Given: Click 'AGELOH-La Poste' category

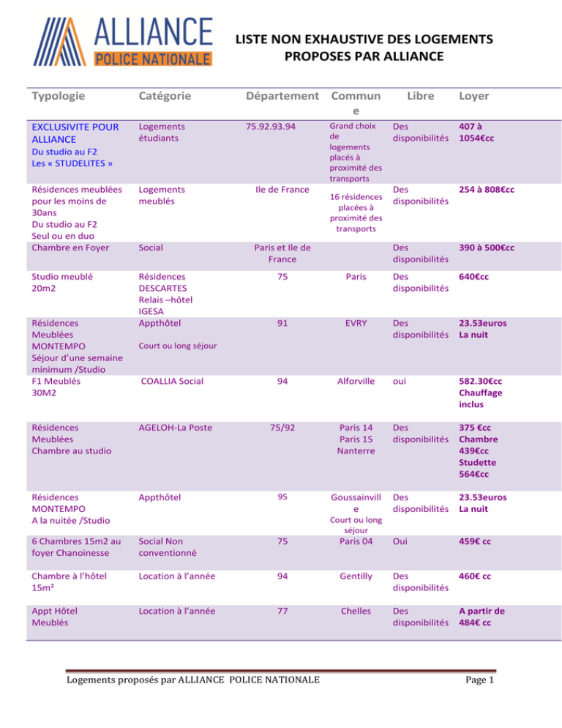Looking at the screenshot, I should point(176,428).
